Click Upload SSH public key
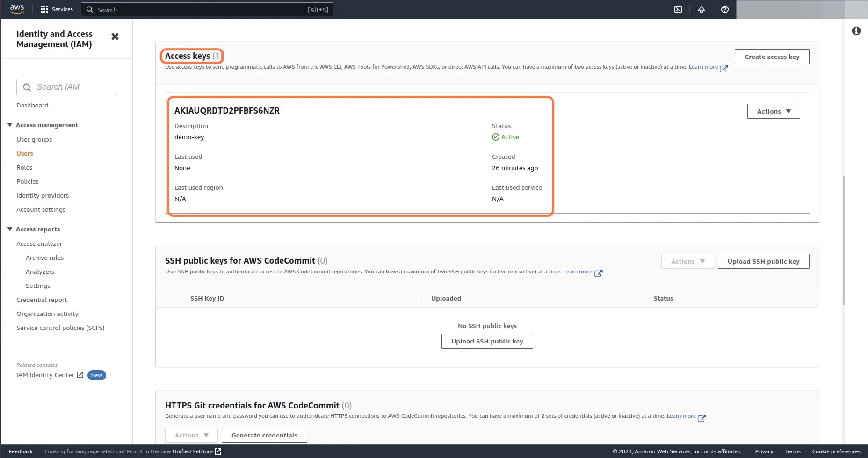Viewport: 868px width, 458px height. pyautogui.click(x=763, y=261)
